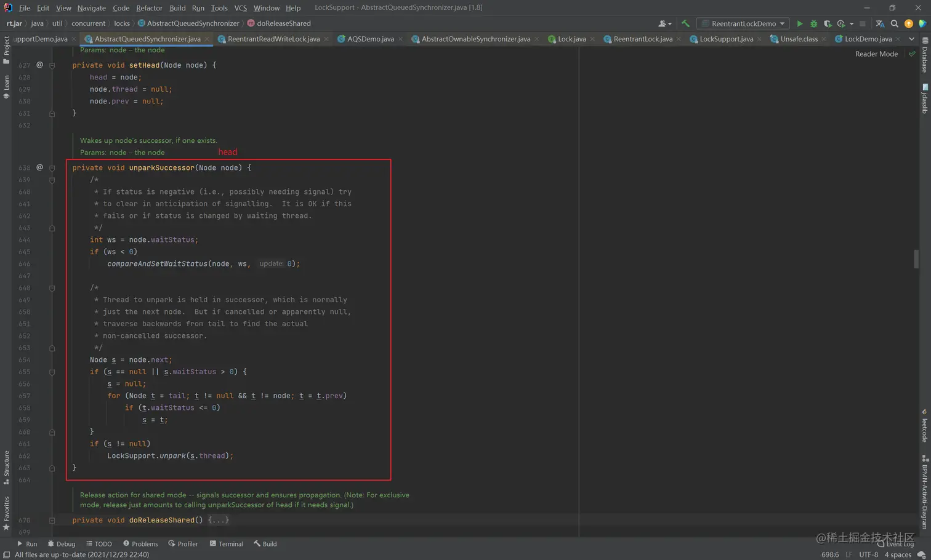Open the Translate icon in toolbar
This screenshot has height=560, width=931.
click(x=880, y=23)
